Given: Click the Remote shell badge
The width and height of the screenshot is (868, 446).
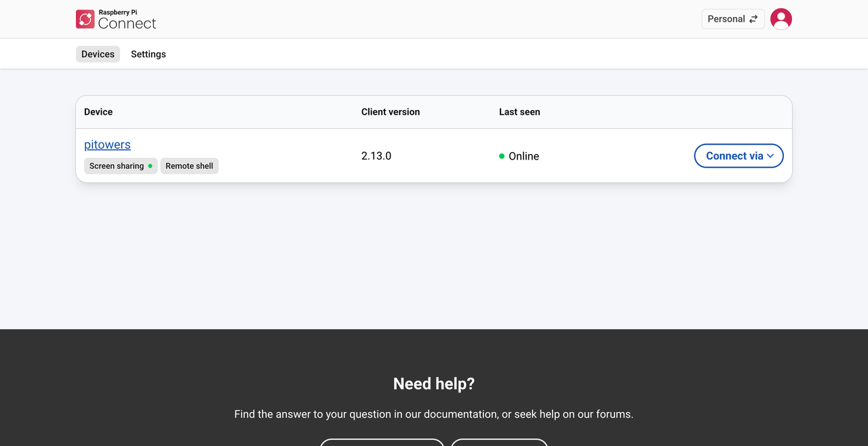Looking at the screenshot, I should (189, 166).
